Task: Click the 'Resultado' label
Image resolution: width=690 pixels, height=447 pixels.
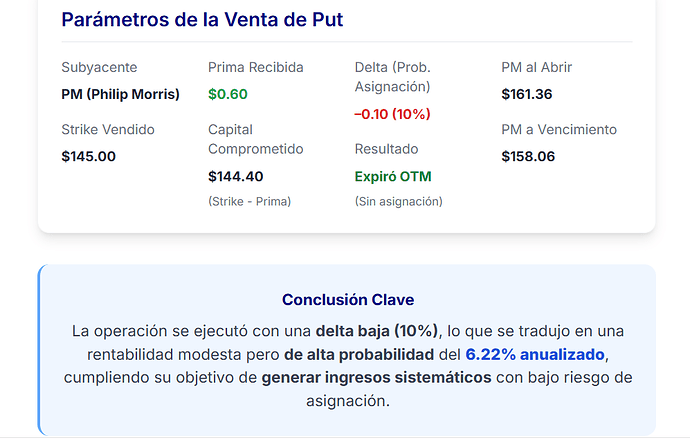Action: (386, 149)
